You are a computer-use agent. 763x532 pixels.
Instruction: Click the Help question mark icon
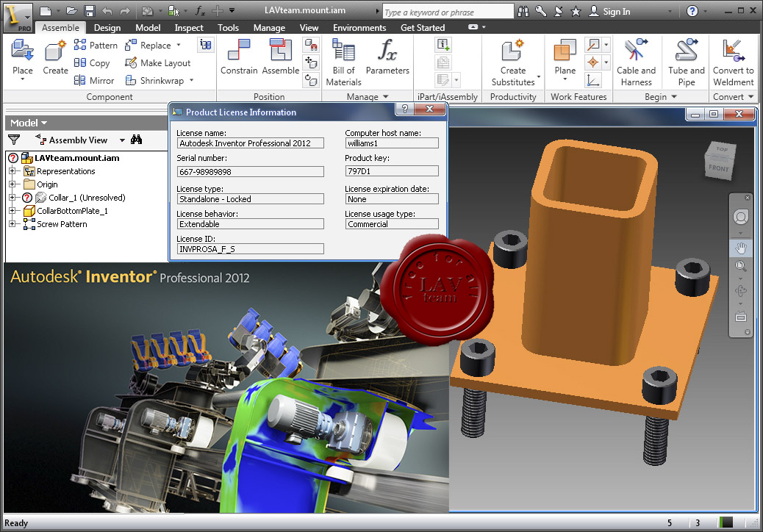coord(692,11)
